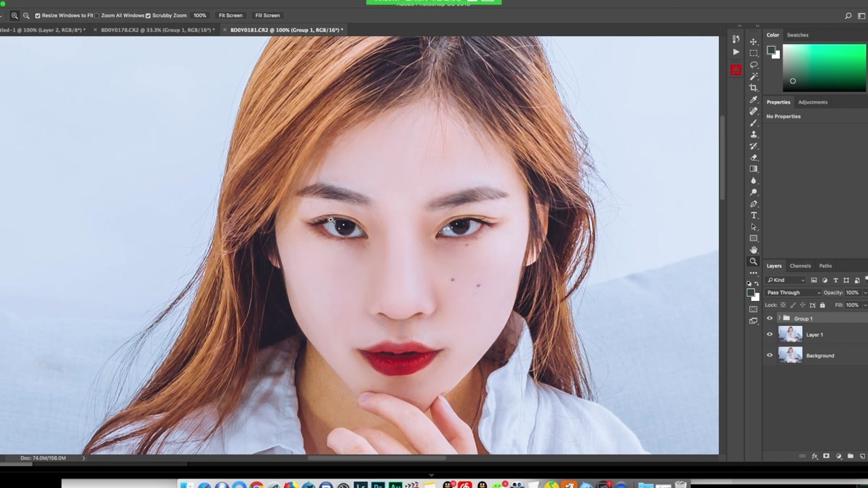Screen dimensions: 868x488
Task: Filter layers by pixel type icon
Action: point(814,280)
